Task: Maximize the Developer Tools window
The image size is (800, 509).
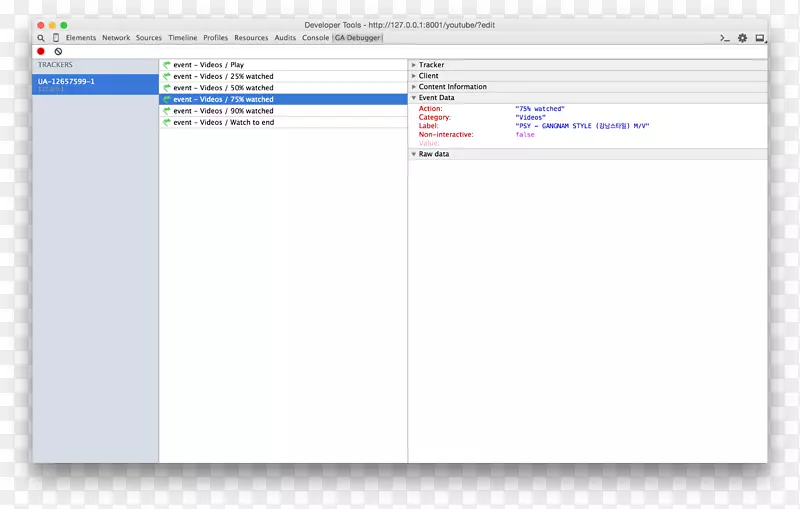Action: pos(64,25)
